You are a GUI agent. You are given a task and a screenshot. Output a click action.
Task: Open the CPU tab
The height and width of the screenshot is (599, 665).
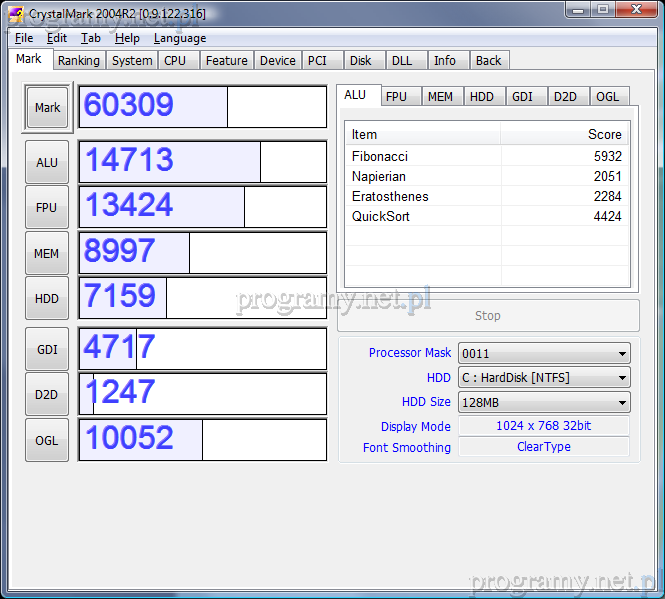coord(175,60)
